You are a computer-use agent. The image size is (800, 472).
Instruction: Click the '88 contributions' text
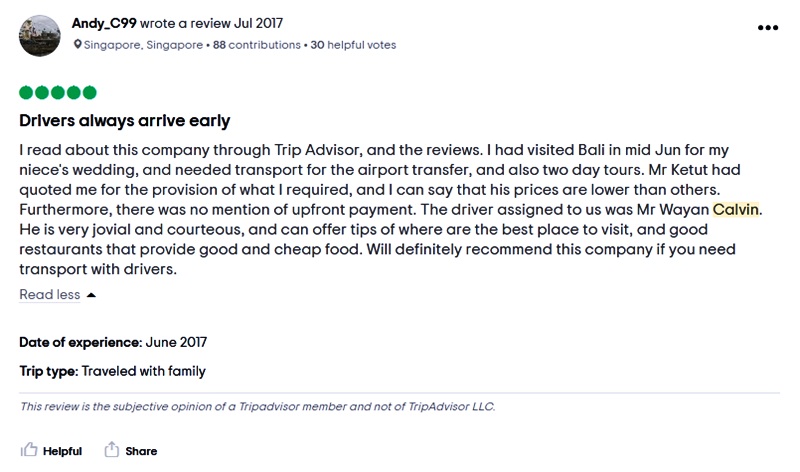pyautogui.click(x=256, y=45)
